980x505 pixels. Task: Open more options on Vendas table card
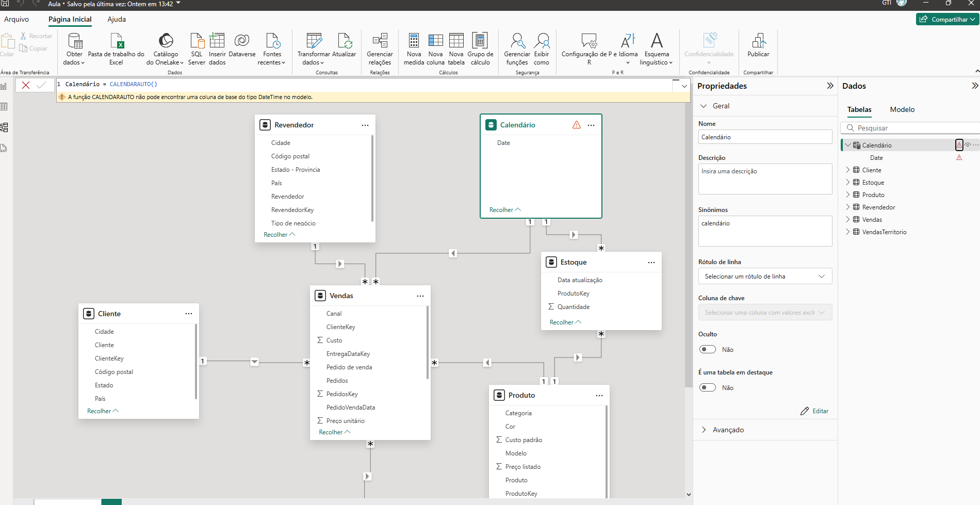420,296
